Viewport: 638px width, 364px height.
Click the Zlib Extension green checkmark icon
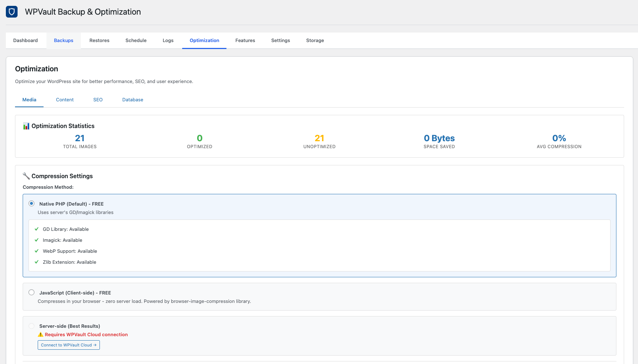pos(37,262)
